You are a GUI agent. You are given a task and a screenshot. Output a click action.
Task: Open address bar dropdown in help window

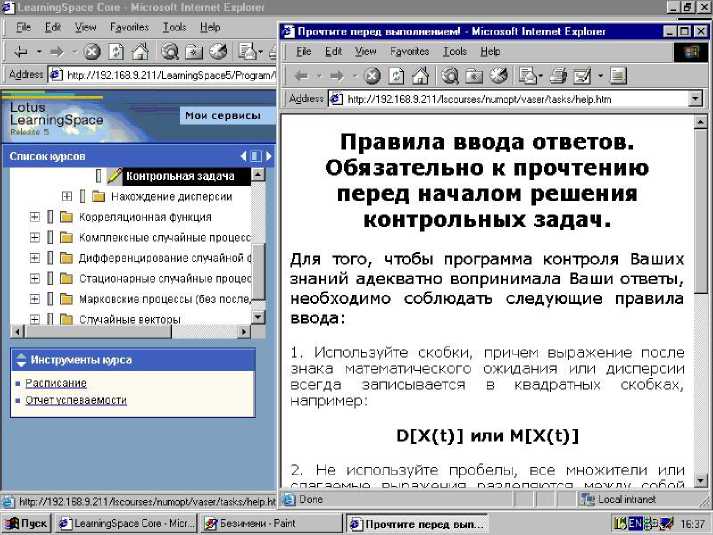695,98
